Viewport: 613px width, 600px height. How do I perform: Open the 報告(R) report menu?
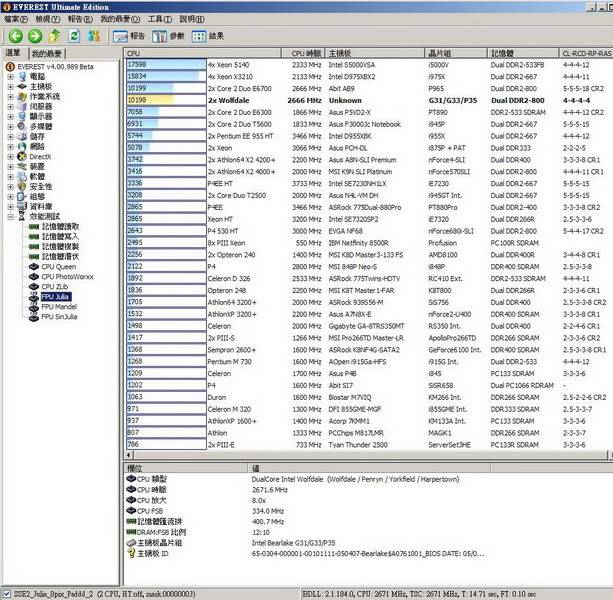[80, 19]
